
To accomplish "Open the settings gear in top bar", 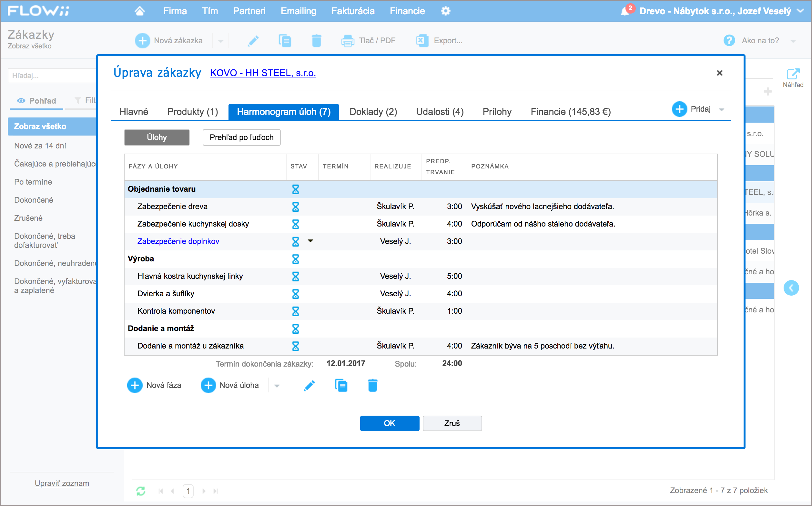I will tap(445, 11).
